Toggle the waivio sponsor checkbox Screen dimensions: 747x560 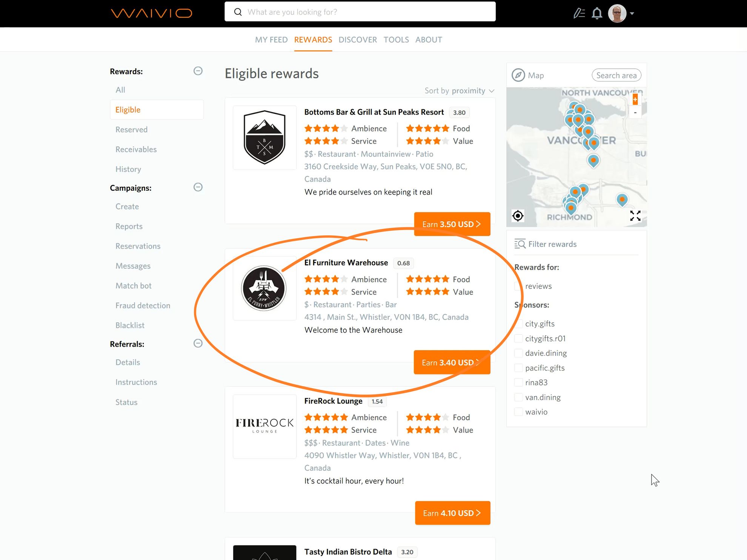519,412
